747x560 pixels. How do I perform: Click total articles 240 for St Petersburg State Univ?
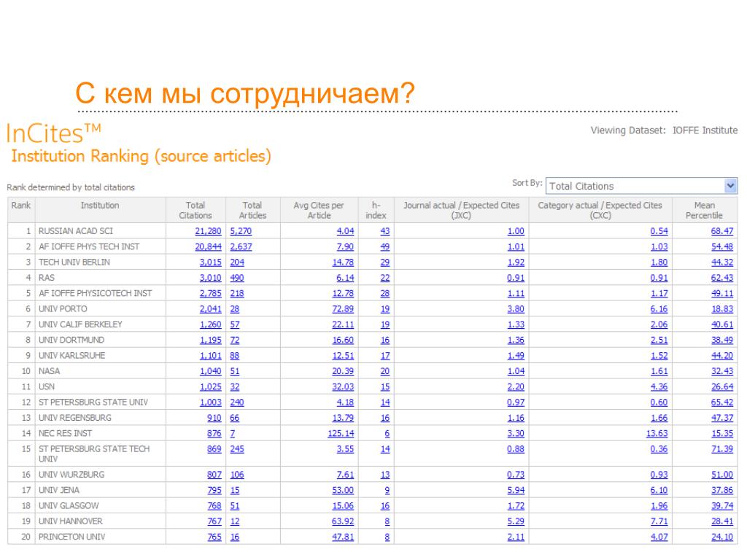(237, 402)
